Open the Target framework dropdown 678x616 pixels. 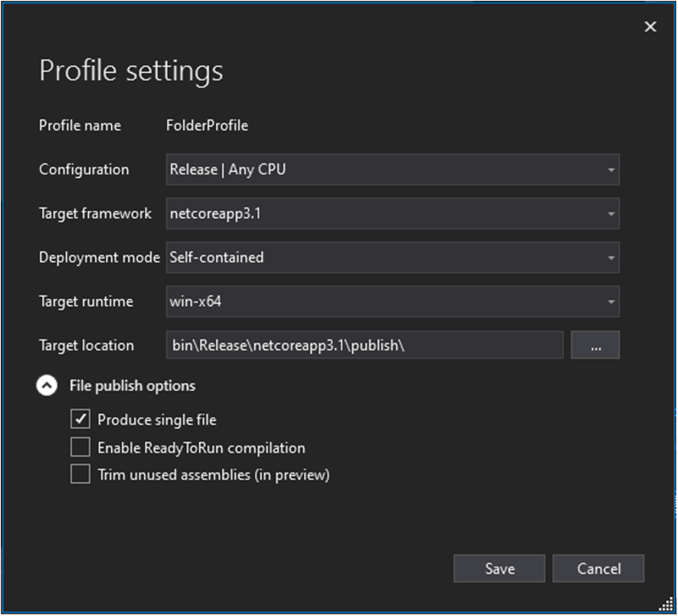coord(392,214)
